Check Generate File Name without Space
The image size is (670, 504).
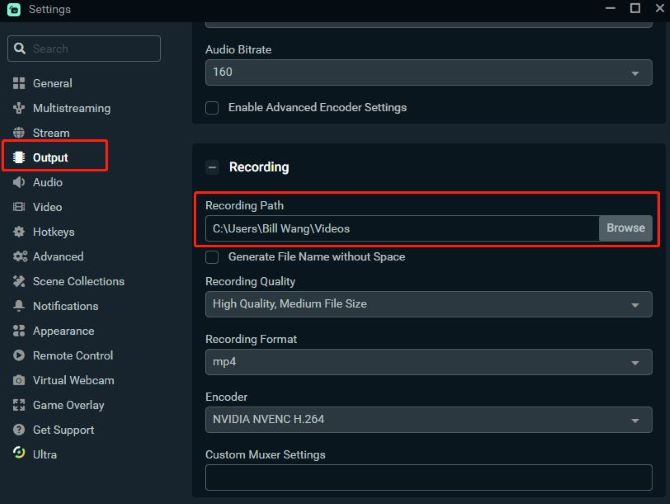click(x=212, y=257)
